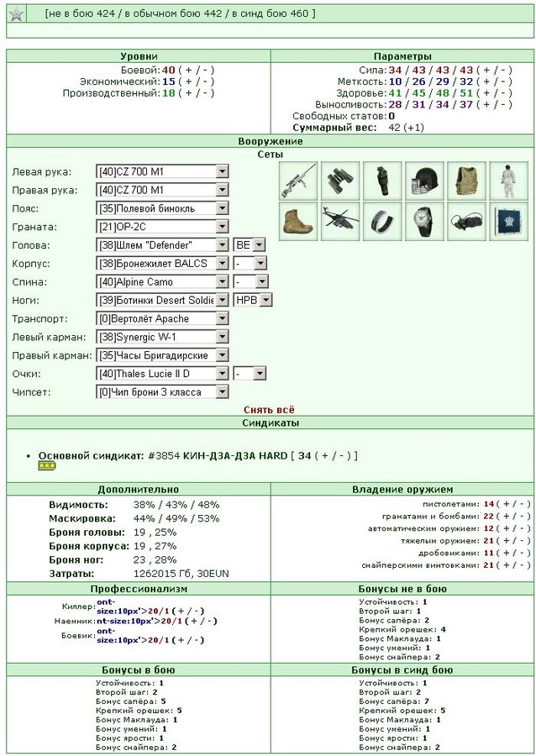The width and height of the screenshot is (536, 756).
Task: Click the field binoculars item icon
Action: [x=341, y=181]
